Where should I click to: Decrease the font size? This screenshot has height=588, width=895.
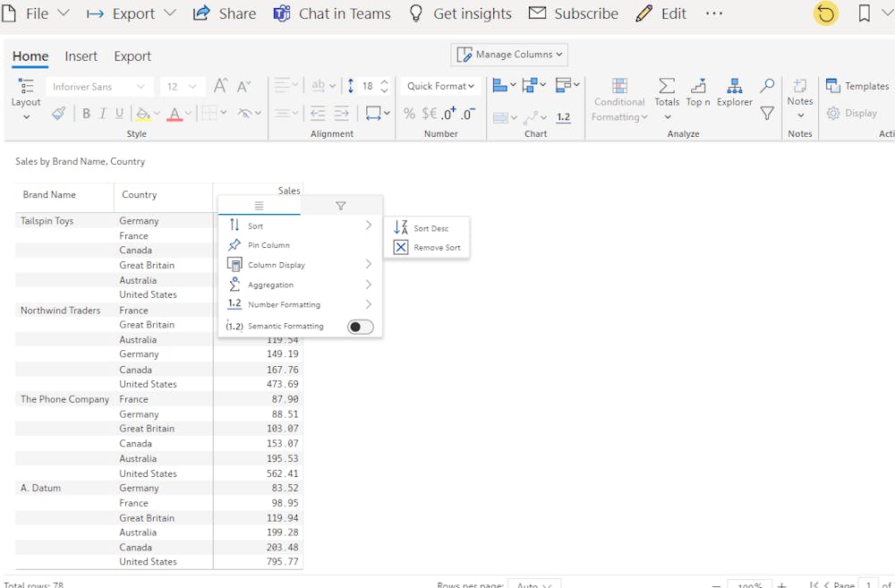[243, 86]
